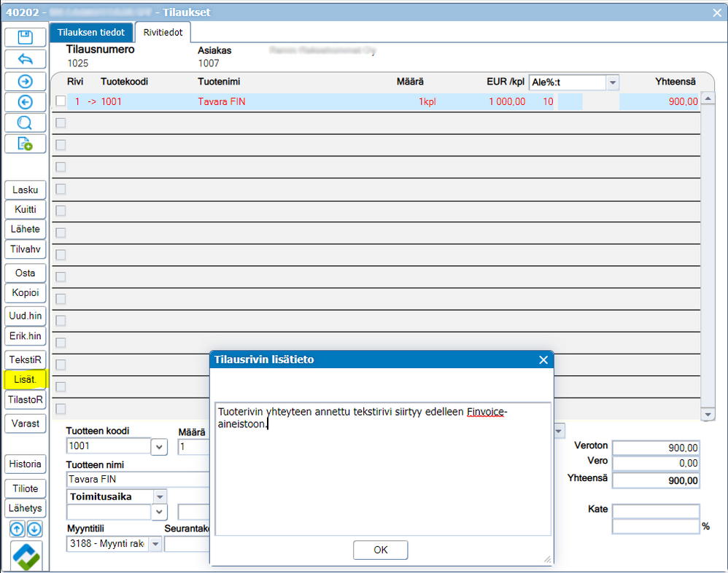The height and width of the screenshot is (573, 728).
Task: Tick the checkbox on row 1
Action: tap(61, 101)
